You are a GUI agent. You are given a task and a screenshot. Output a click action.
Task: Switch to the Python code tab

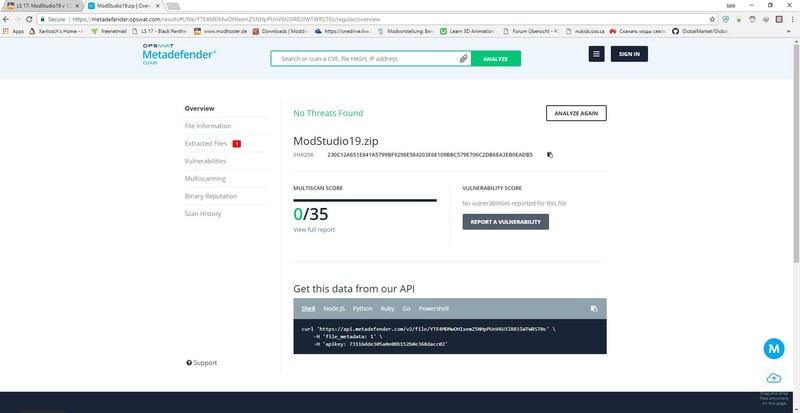click(x=362, y=309)
